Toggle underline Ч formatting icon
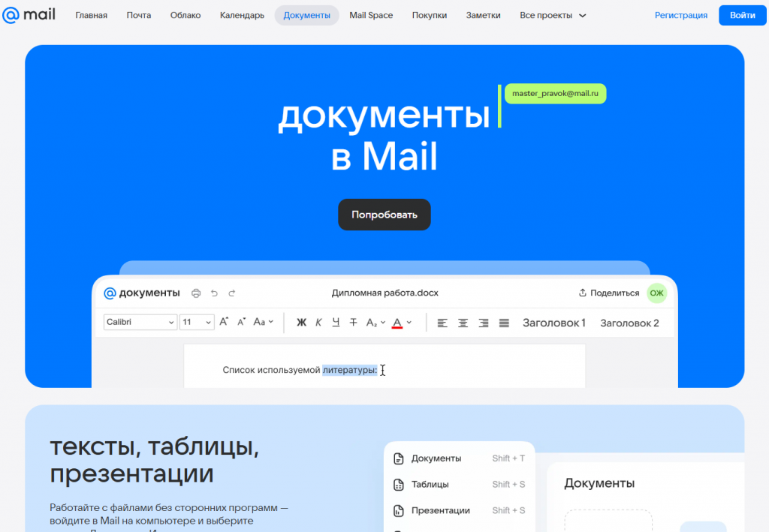 click(x=336, y=323)
